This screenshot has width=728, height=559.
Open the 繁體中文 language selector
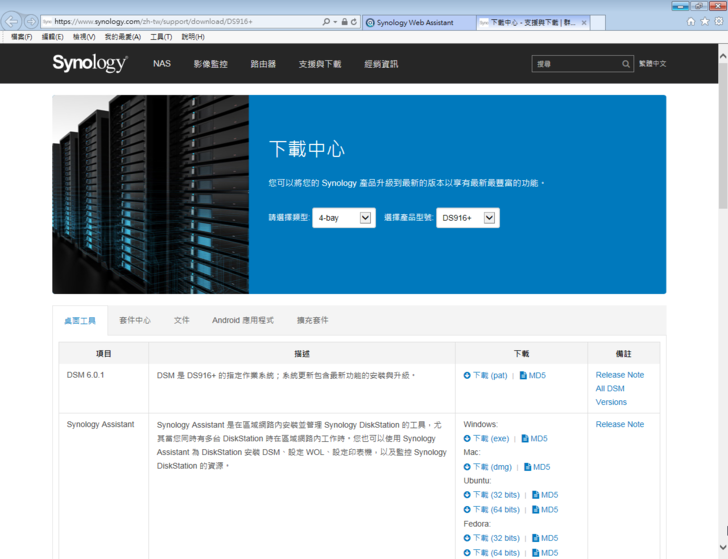coord(653,64)
